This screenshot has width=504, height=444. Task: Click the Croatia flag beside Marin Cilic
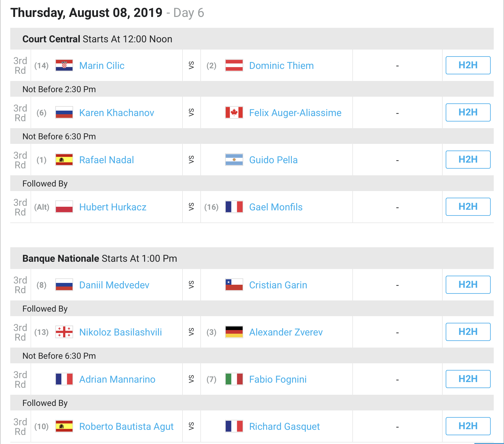pos(64,65)
